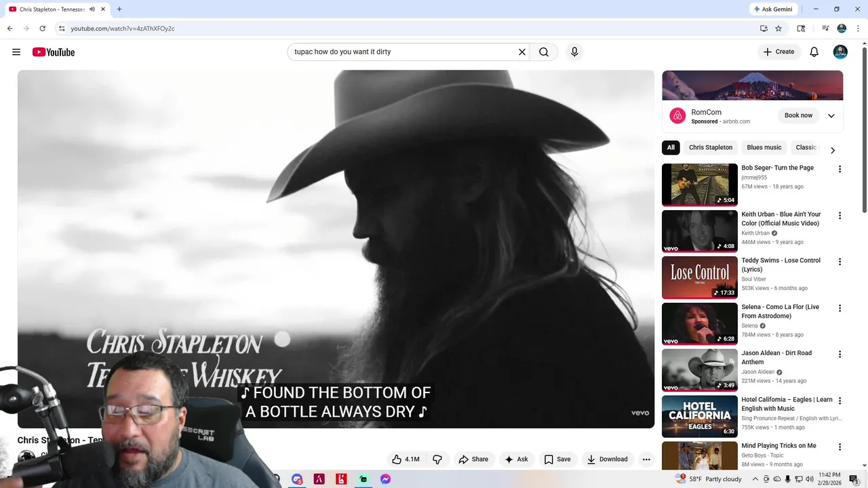Open Chrome media controls icon
Image resolution: width=868 pixels, height=488 pixels.
(825, 28)
